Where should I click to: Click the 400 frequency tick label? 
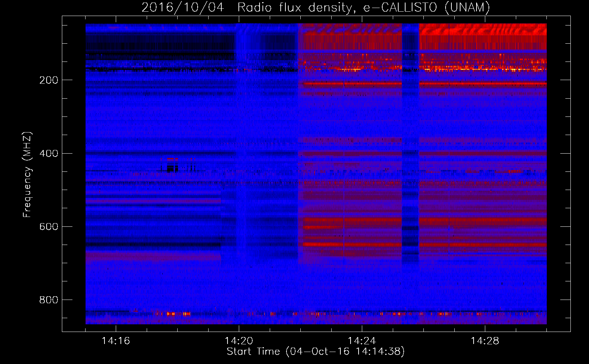pos(49,153)
